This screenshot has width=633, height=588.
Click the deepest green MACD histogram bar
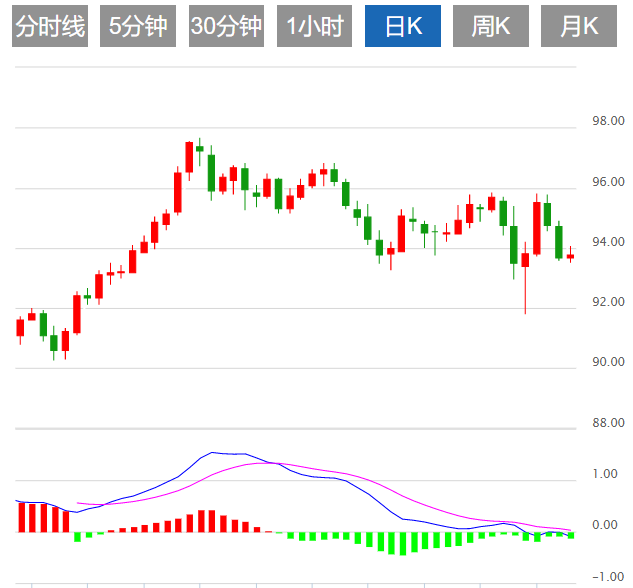click(x=402, y=544)
